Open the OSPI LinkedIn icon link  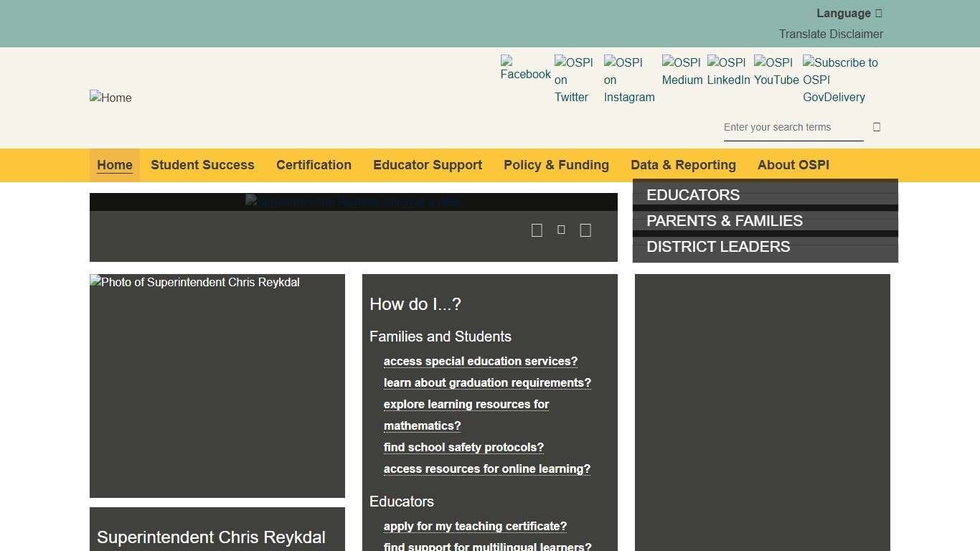click(x=727, y=71)
